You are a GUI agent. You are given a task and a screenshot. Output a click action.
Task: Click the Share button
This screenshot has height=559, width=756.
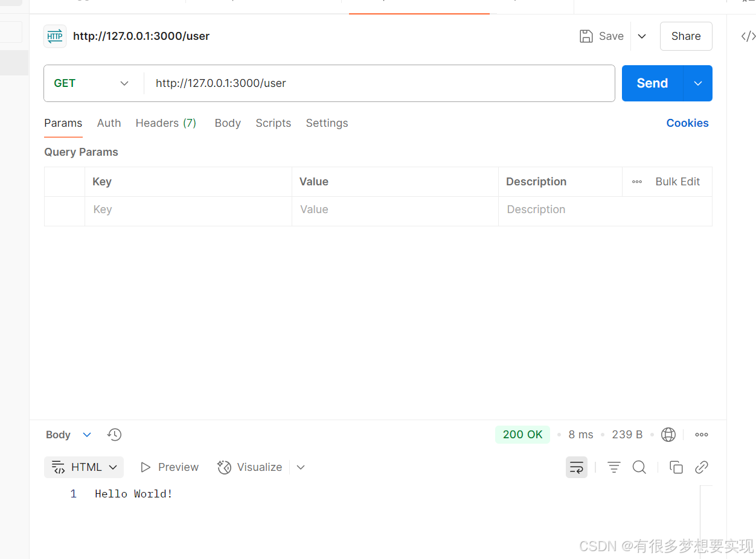686,36
